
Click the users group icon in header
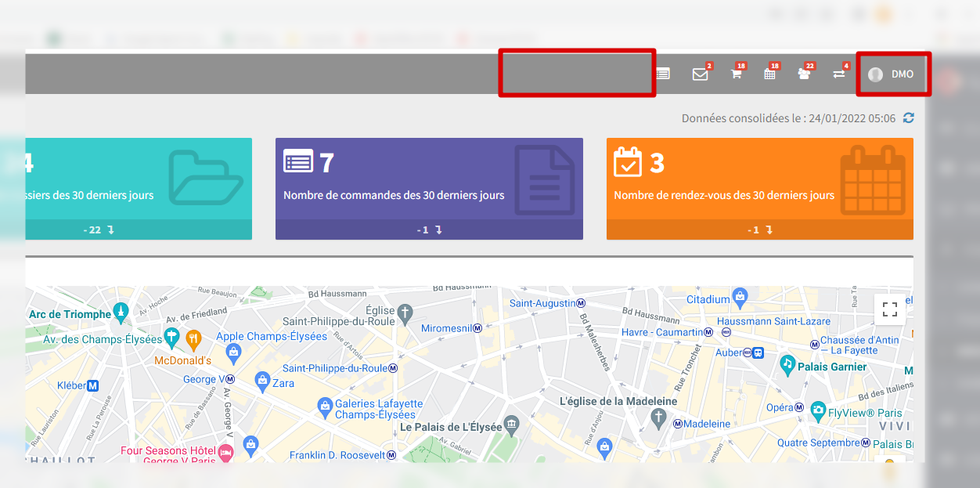[x=804, y=74]
